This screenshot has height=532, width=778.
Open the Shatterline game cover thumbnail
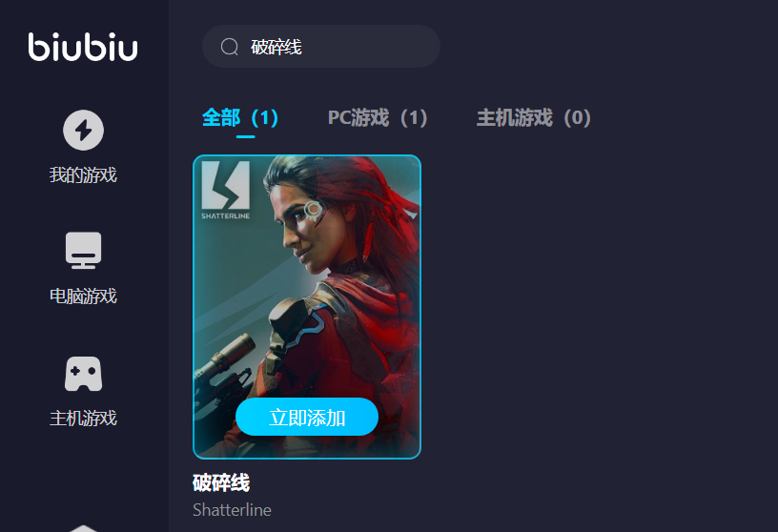pyautogui.click(x=307, y=307)
